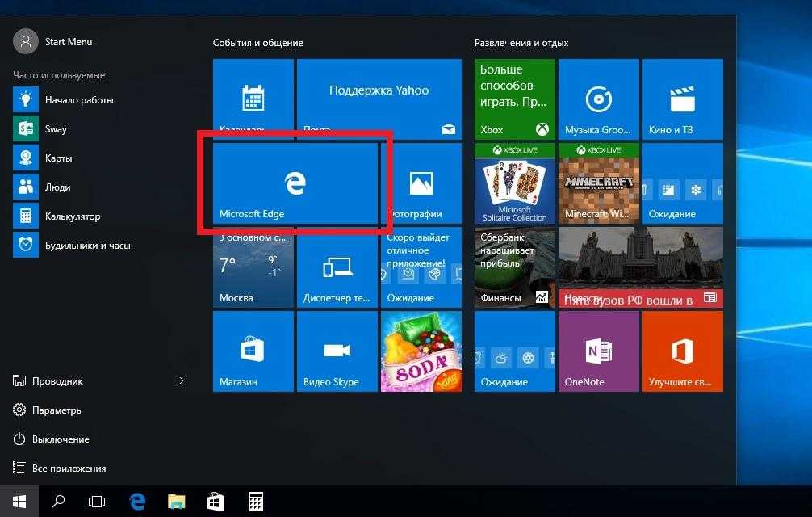This screenshot has width=812, height=517.
Task: Click the user account Start Menu avatar
Action: pos(26,41)
